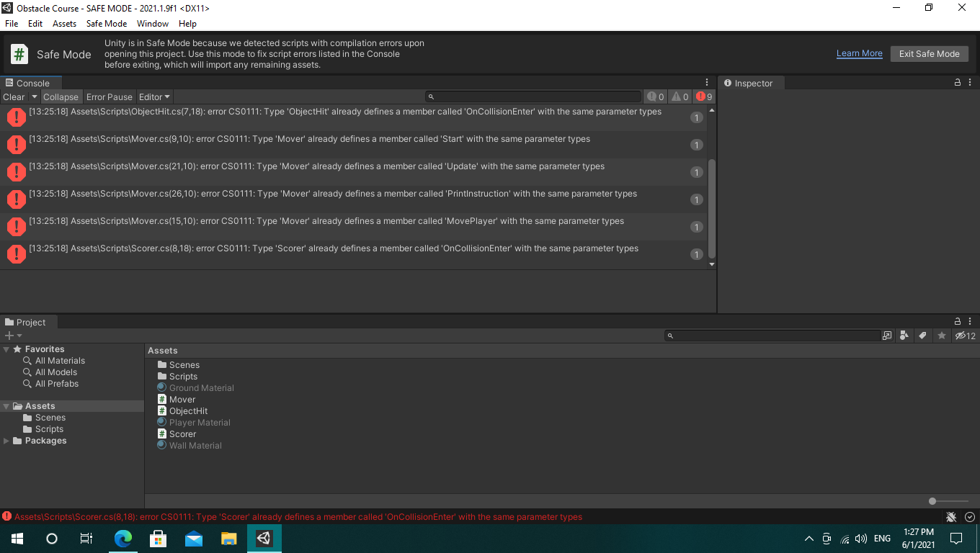
Task: Open the Safe Mode menu
Action: click(x=107, y=24)
